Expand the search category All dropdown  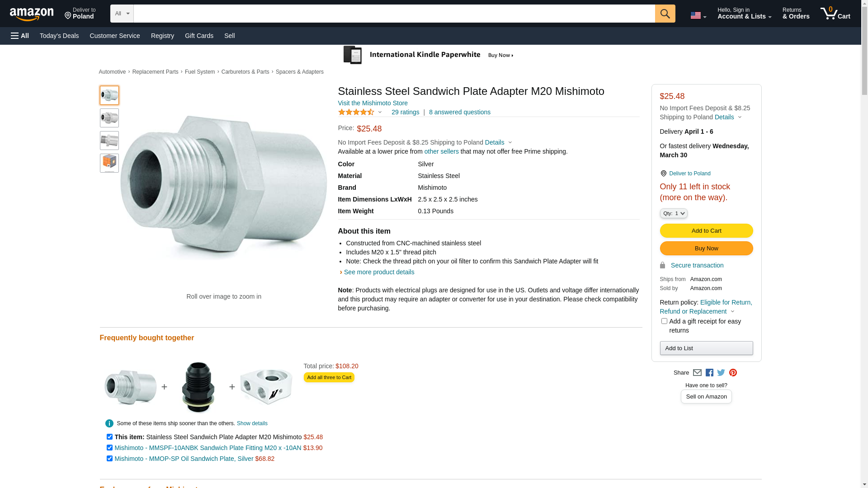[x=122, y=14]
